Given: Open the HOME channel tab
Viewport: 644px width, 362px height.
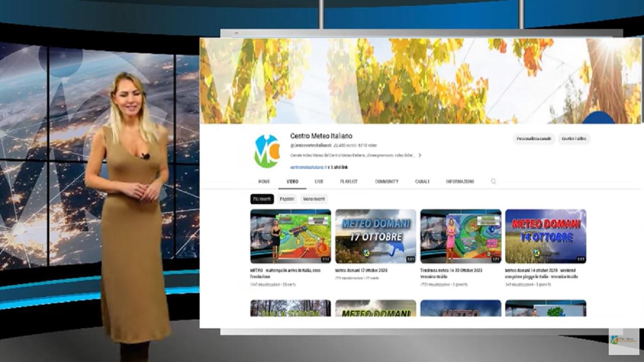Looking at the screenshot, I should pyautogui.click(x=264, y=182).
